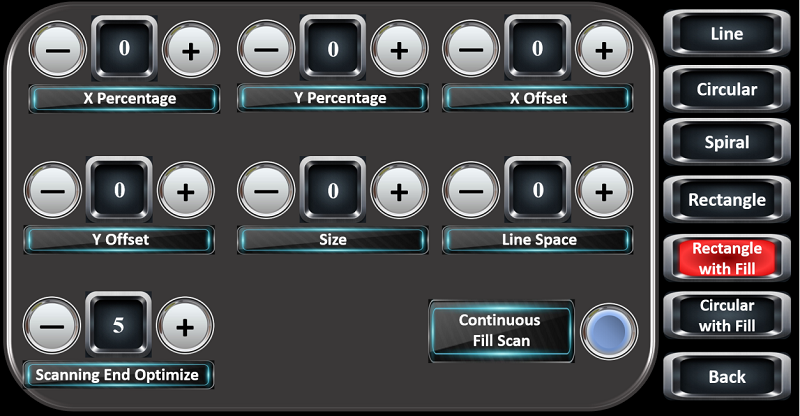
Task: Pick the Rectangle pattern button
Action: click(x=727, y=200)
